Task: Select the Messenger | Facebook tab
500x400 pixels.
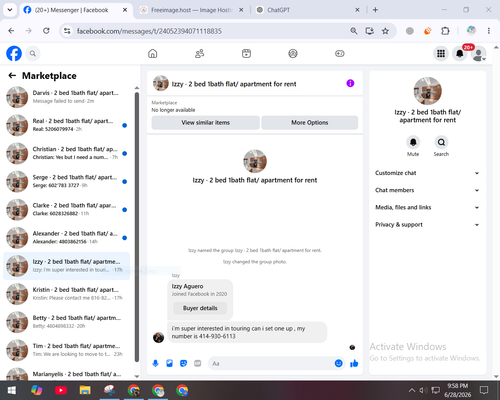Action: (x=75, y=10)
